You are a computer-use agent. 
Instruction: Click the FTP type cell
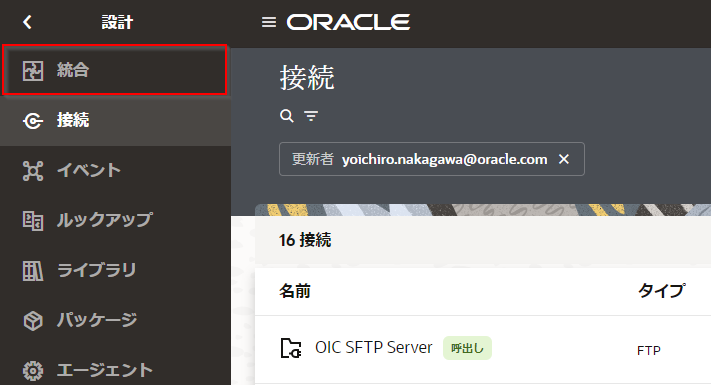click(x=648, y=350)
